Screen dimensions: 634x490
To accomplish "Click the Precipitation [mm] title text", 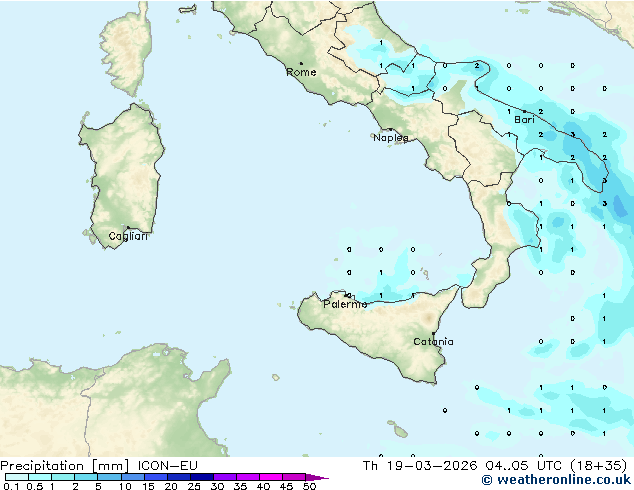I will point(65,466).
